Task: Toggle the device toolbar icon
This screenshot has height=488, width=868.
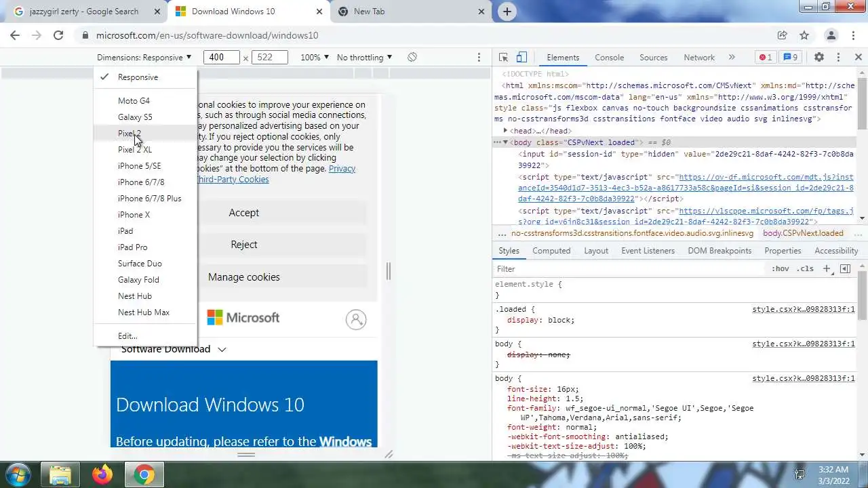Action: pyautogui.click(x=521, y=58)
